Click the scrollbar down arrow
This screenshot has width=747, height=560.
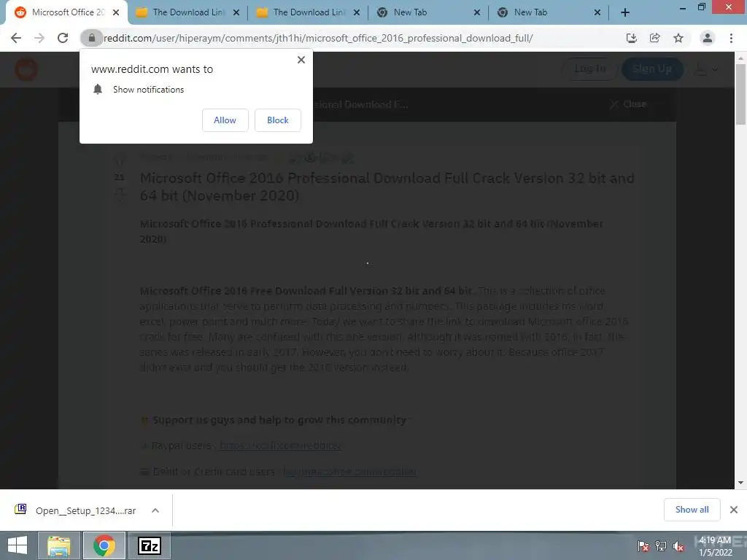[740, 483]
